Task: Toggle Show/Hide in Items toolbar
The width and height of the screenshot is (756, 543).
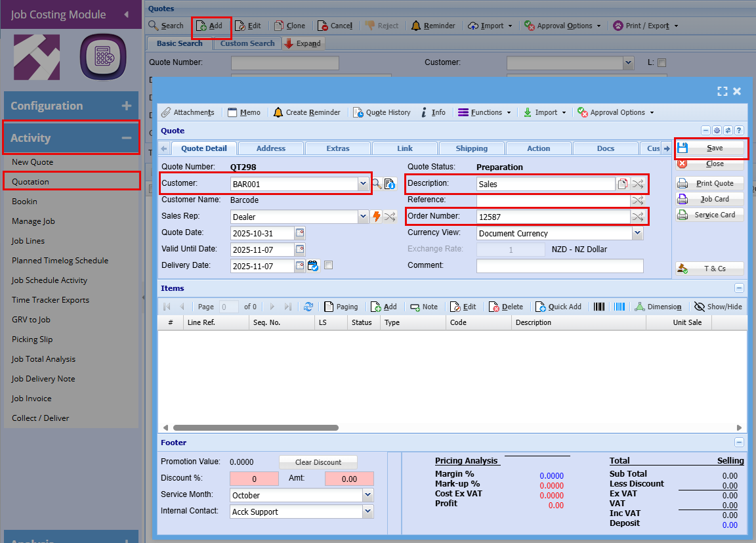Action: pyautogui.click(x=718, y=307)
